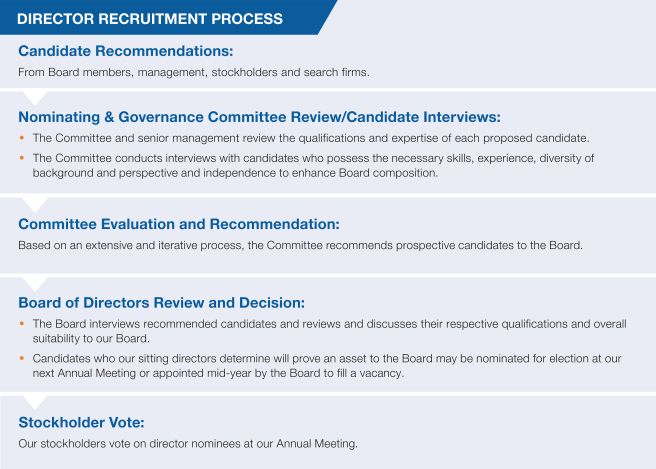Click the arrow notch above Committee Evaluation heading
This screenshot has width=656, height=469.
point(34,203)
